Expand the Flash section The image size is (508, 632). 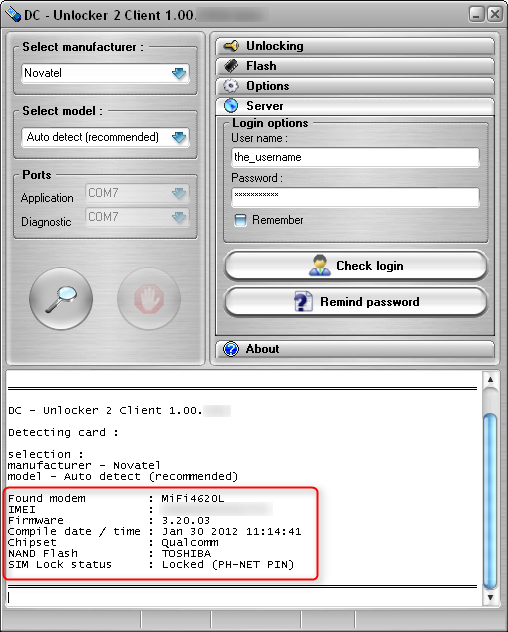click(355, 66)
